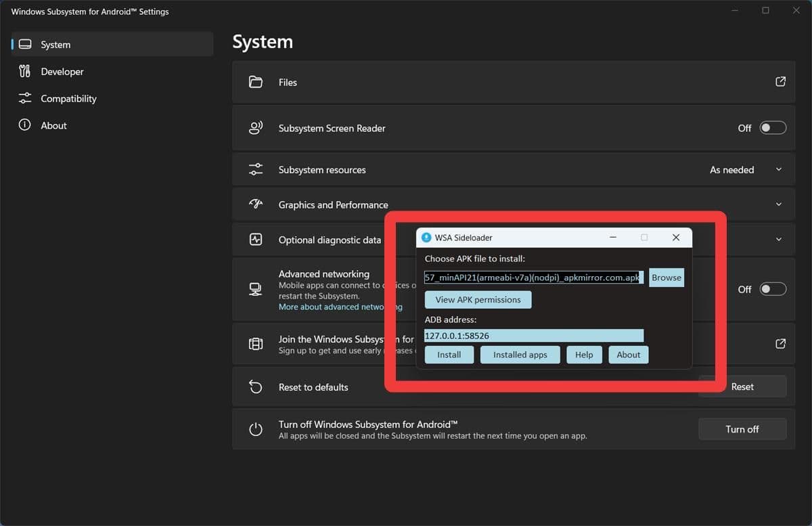This screenshot has width=812, height=526.
Task: Open the Developer settings page
Action: 62,72
